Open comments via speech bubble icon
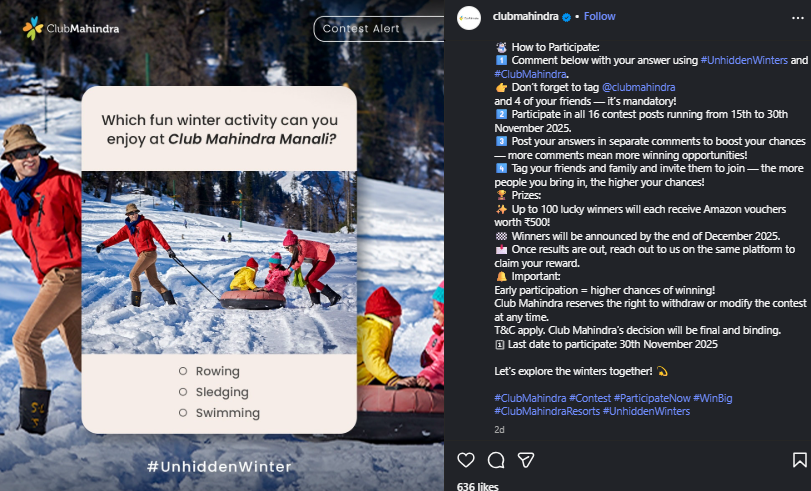 [495, 460]
